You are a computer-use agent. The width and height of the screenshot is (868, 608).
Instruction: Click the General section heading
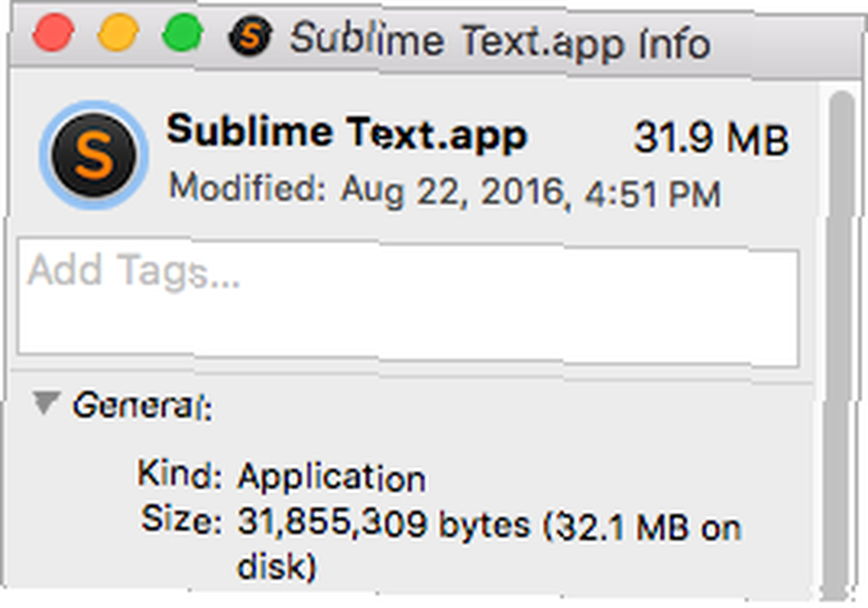(x=142, y=406)
